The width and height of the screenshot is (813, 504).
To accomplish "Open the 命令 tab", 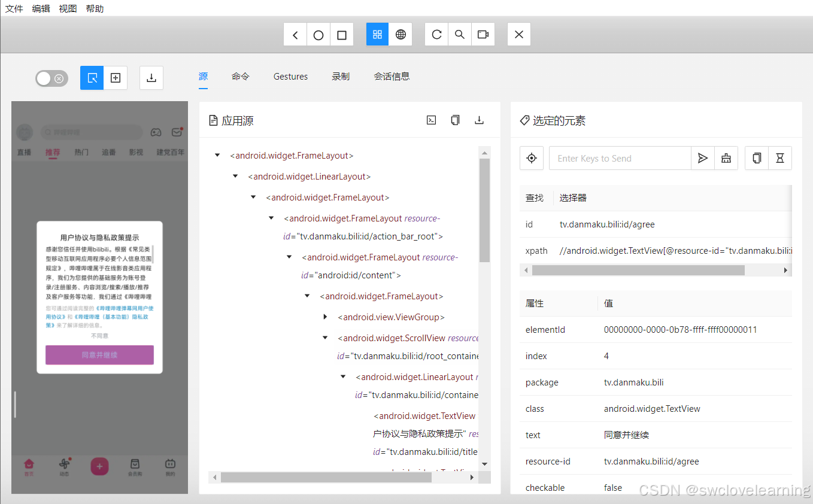I will point(241,77).
